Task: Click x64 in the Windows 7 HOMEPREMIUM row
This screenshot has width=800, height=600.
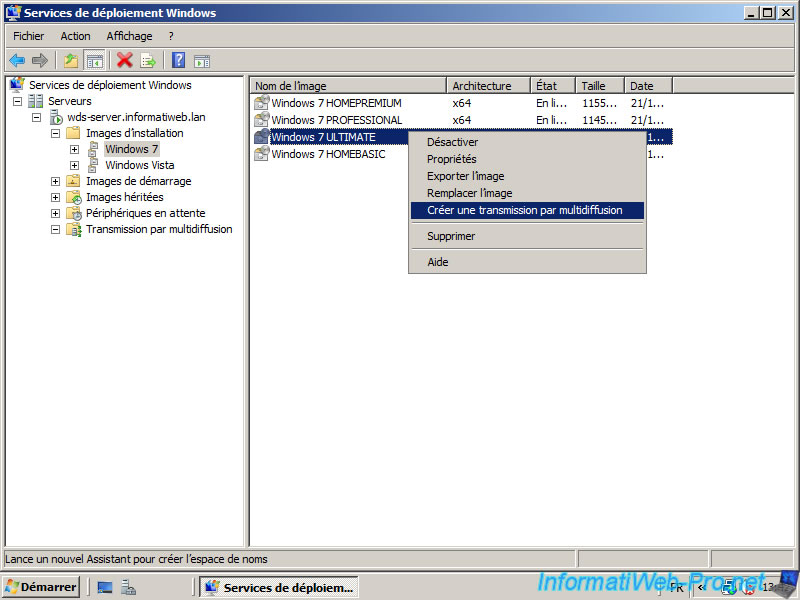Action: click(462, 103)
